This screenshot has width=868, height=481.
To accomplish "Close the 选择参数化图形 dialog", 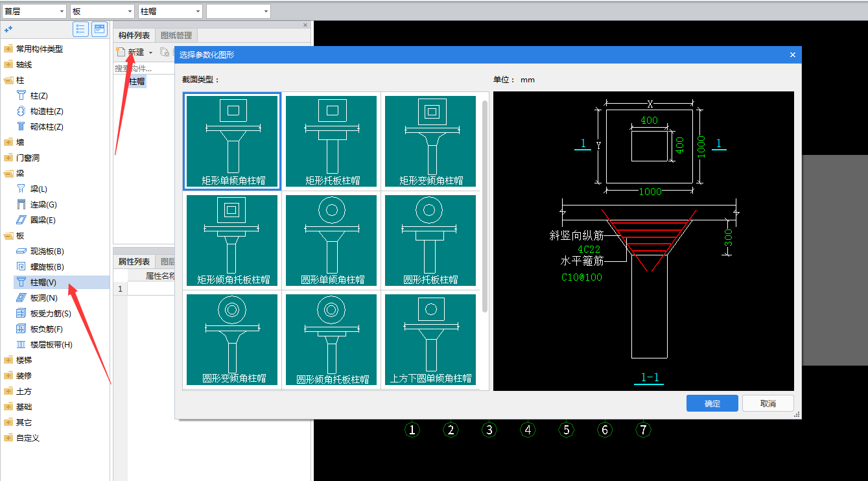I will [792, 55].
